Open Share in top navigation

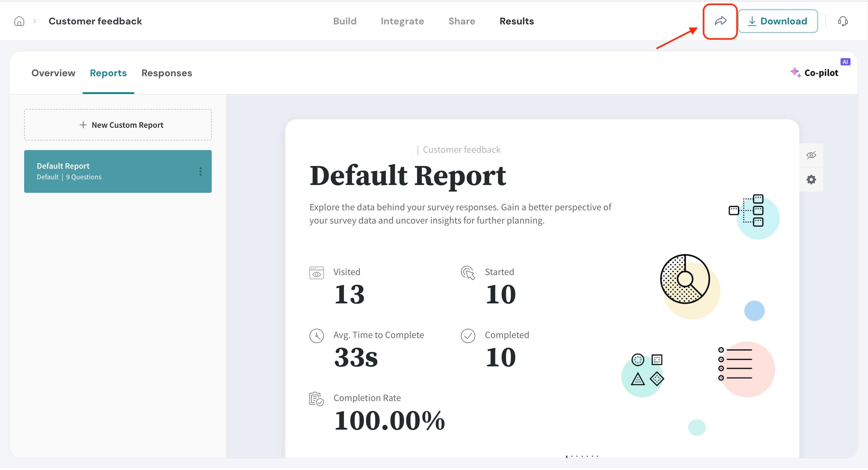(x=461, y=21)
